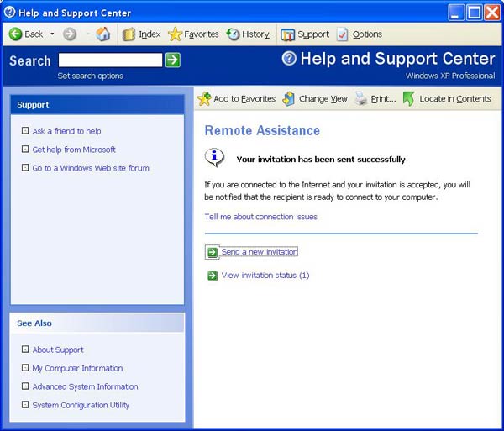Open Advanced System Information link
This screenshot has height=431, width=504.
click(x=85, y=386)
